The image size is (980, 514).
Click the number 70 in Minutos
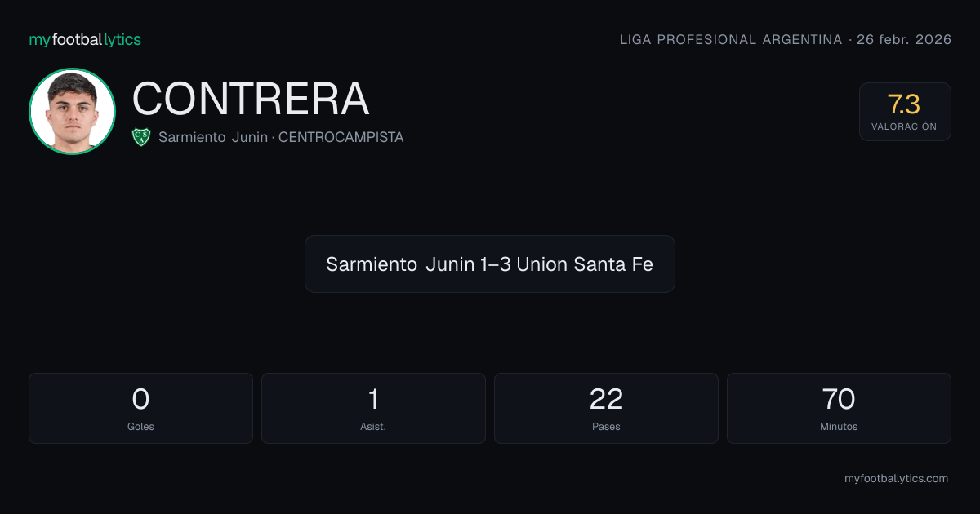[839, 399]
